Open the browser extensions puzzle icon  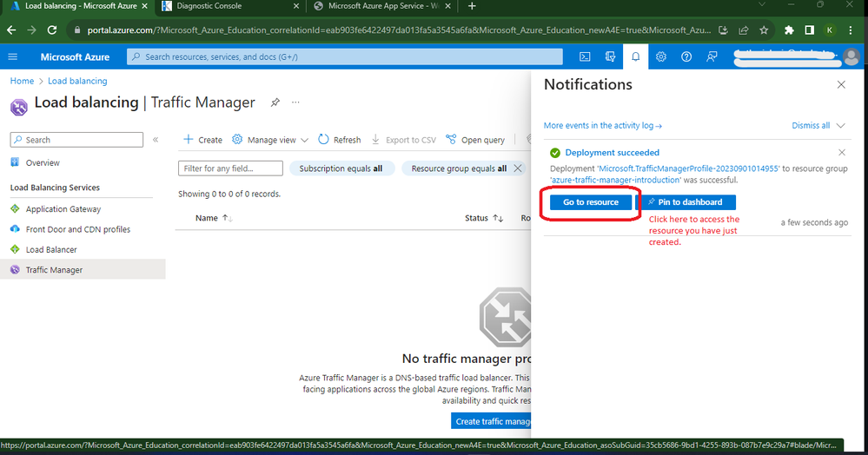(789, 30)
